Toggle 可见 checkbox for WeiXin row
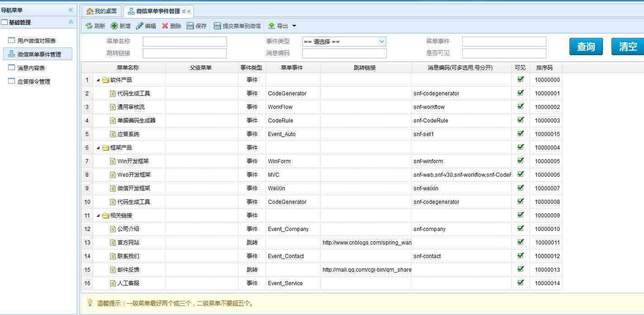Screen dimensions: 644x315 click(x=521, y=188)
